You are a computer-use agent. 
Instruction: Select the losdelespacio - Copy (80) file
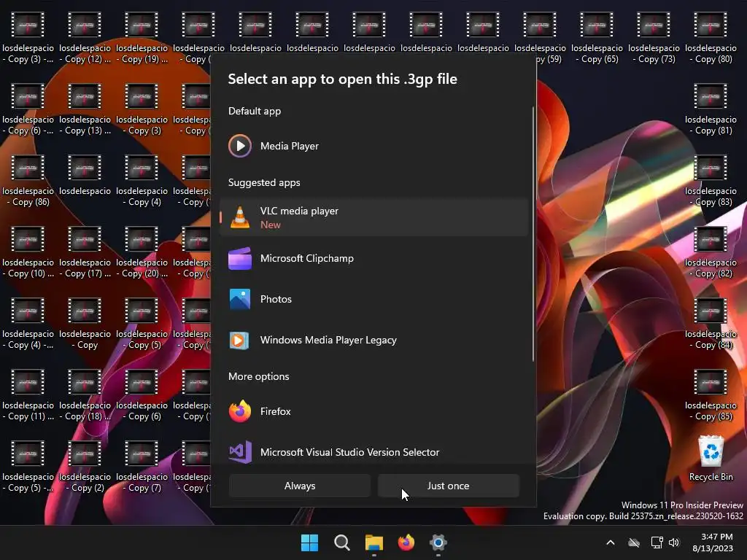pyautogui.click(x=711, y=38)
